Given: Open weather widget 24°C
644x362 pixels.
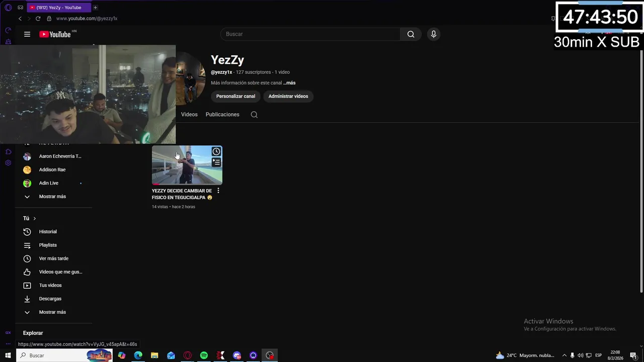Looking at the screenshot, I should click(x=525, y=355).
